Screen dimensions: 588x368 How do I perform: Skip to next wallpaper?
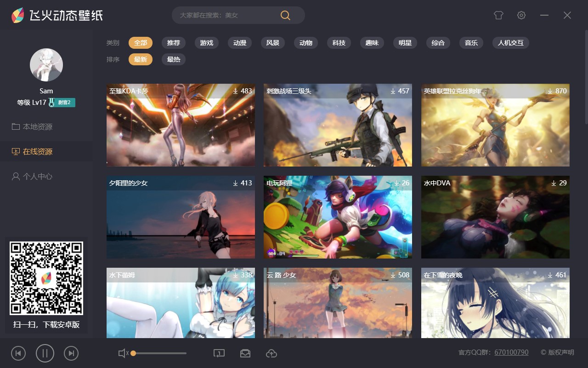pyautogui.click(x=71, y=353)
